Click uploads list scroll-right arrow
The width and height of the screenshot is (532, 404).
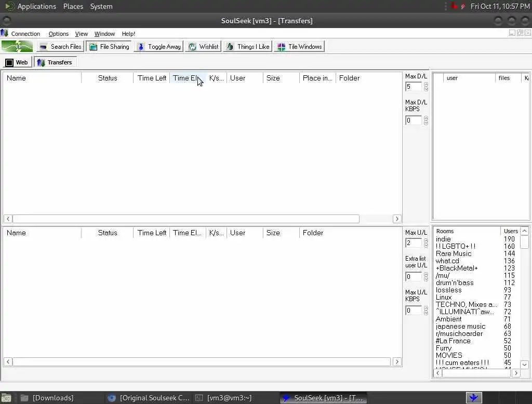click(397, 361)
